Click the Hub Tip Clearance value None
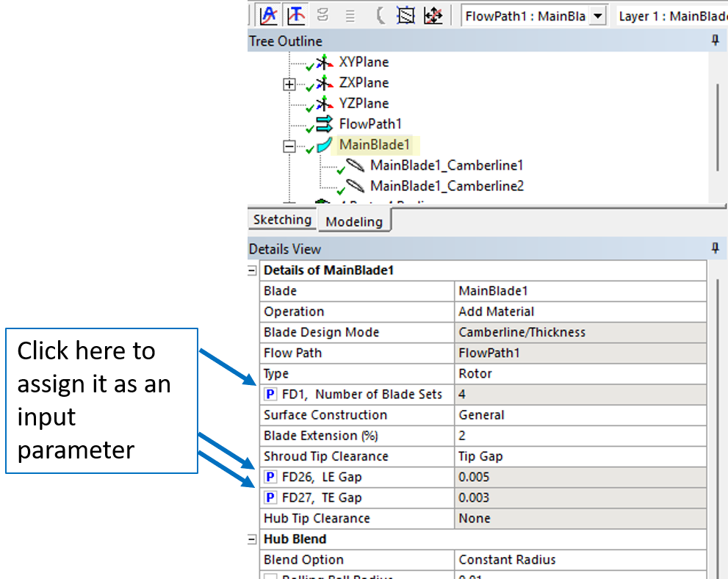The image size is (728, 579). (x=580, y=518)
